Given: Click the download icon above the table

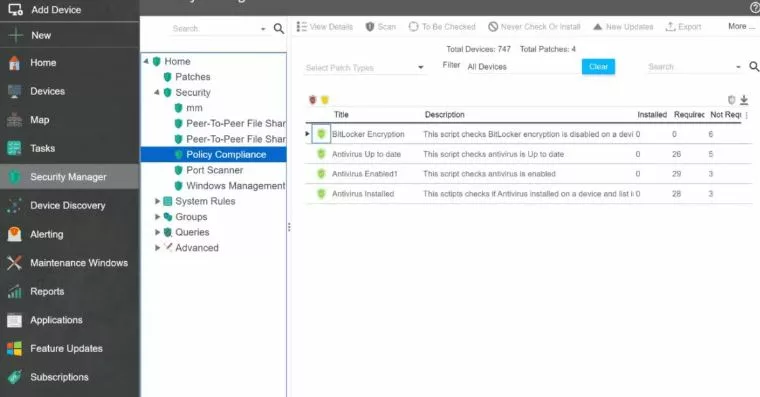Looking at the screenshot, I should pos(744,100).
